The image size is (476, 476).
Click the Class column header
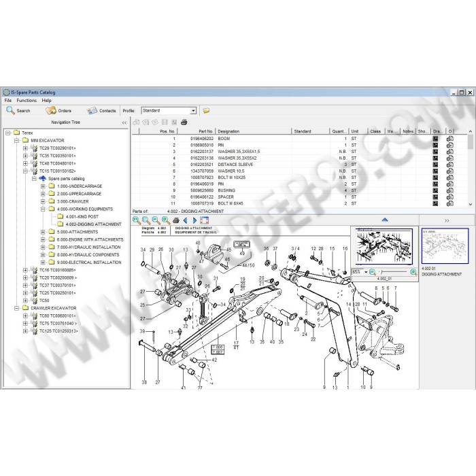(x=376, y=131)
